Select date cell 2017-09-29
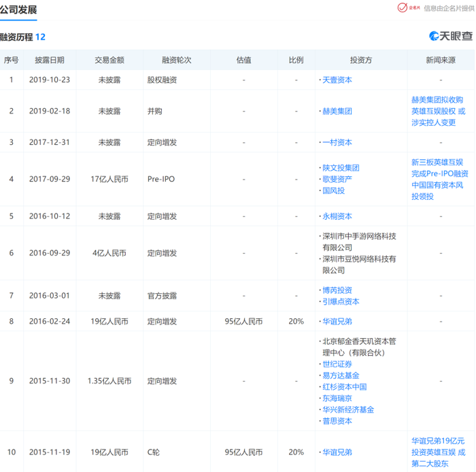Viewport: 476px width, 472px height. click(50, 180)
